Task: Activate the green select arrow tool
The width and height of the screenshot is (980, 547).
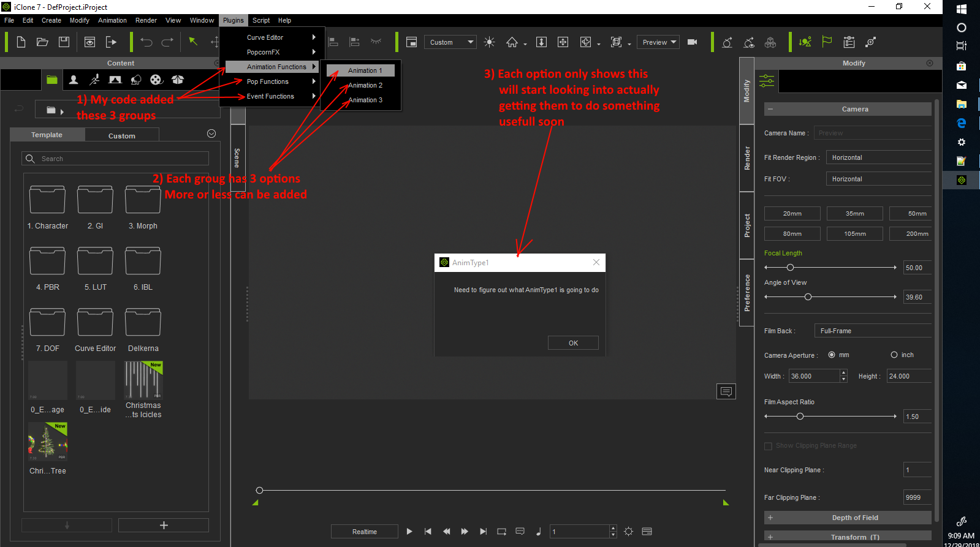Action: (193, 42)
